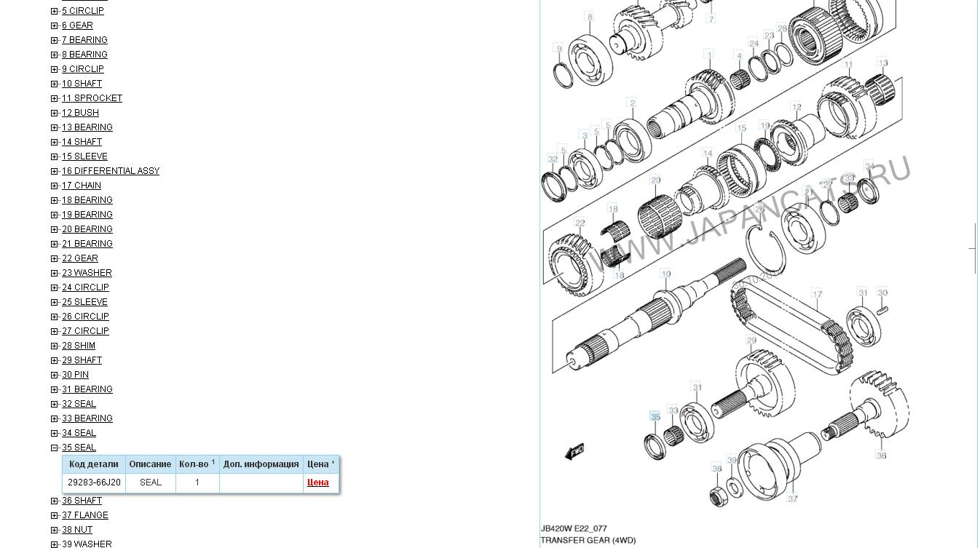Open the 11 SPROCKET part link

click(92, 98)
